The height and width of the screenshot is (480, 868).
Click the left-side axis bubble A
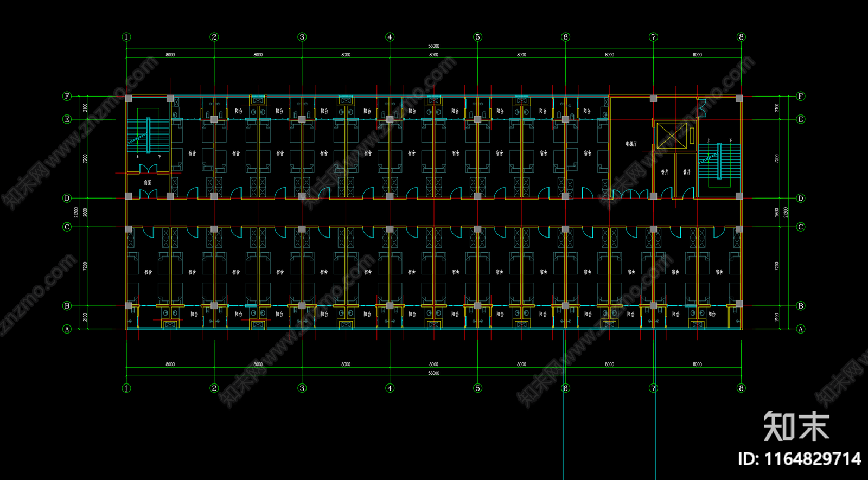67,329
